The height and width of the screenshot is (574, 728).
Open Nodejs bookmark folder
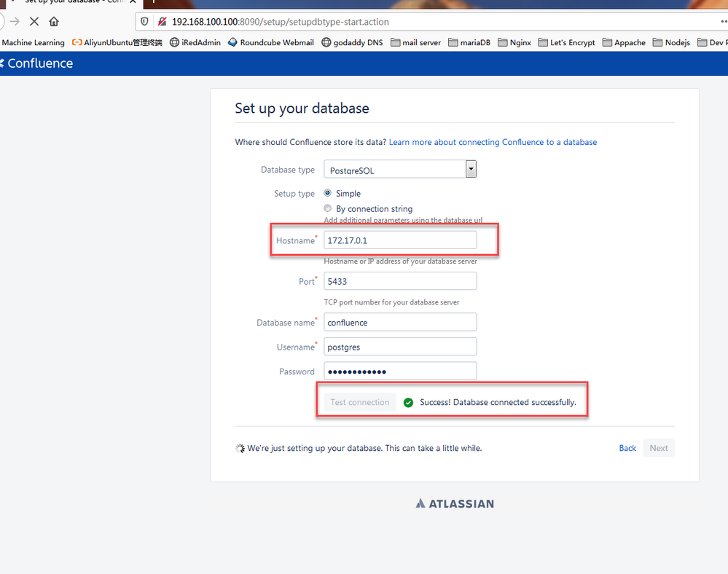[671, 42]
